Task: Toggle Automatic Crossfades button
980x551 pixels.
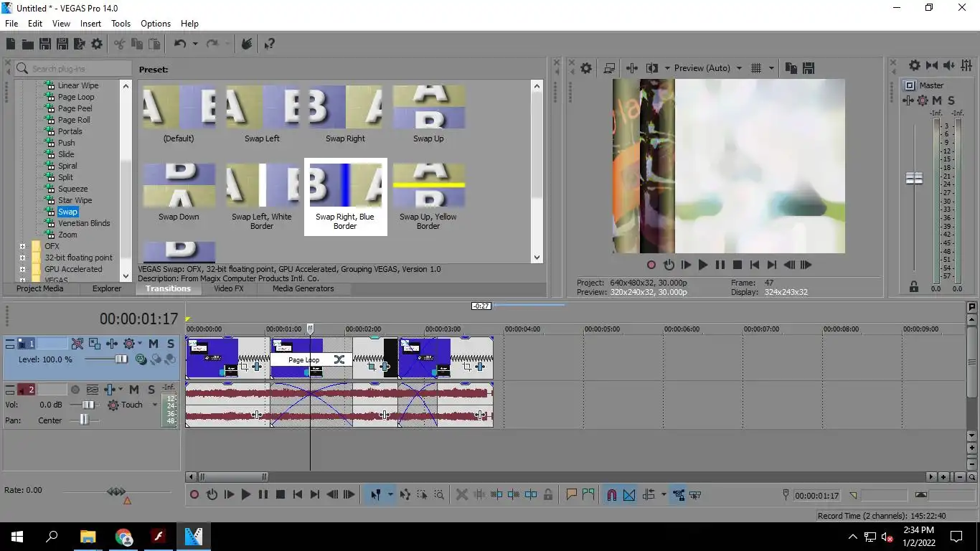Action: [629, 494]
